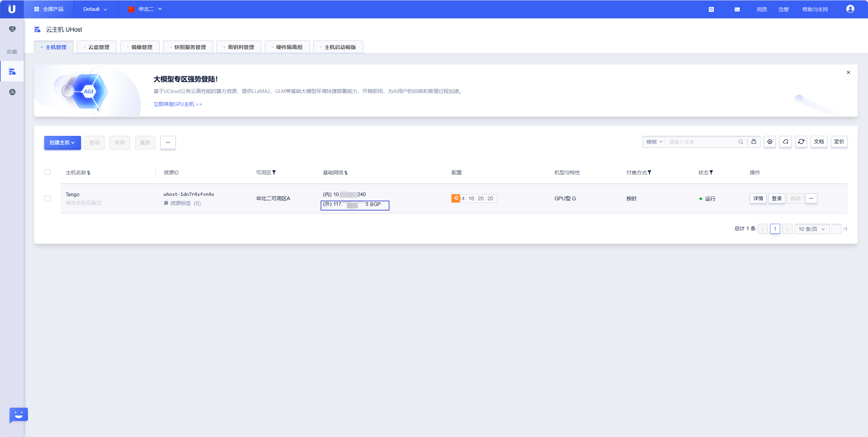Image resolution: width=868 pixels, height=437 pixels.
Task: Switch to 快照服务管理 tab
Action: (188, 47)
